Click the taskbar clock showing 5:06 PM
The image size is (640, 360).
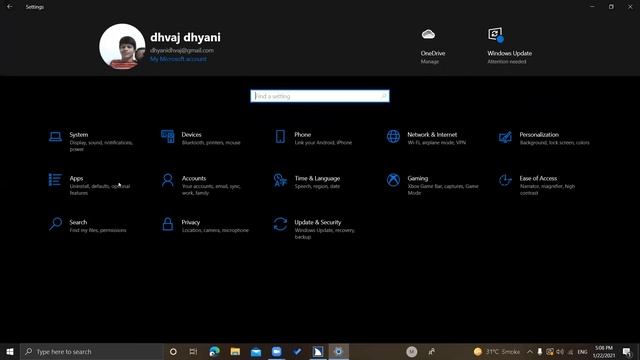pos(604,351)
